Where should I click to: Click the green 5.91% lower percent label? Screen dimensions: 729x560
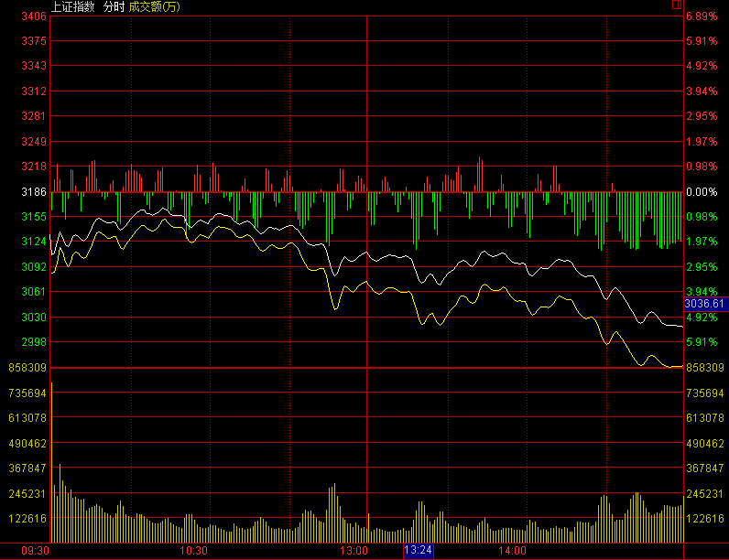pyautogui.click(x=701, y=342)
